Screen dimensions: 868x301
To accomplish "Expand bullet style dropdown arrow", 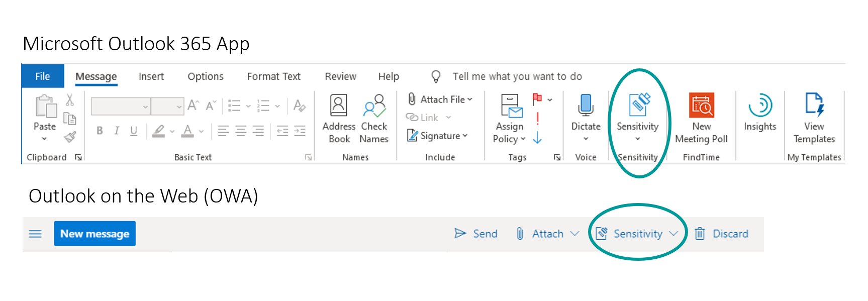I will tap(248, 107).
